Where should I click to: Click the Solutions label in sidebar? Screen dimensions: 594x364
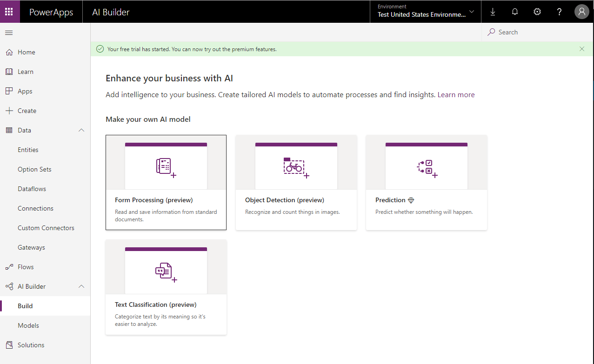[x=31, y=345]
